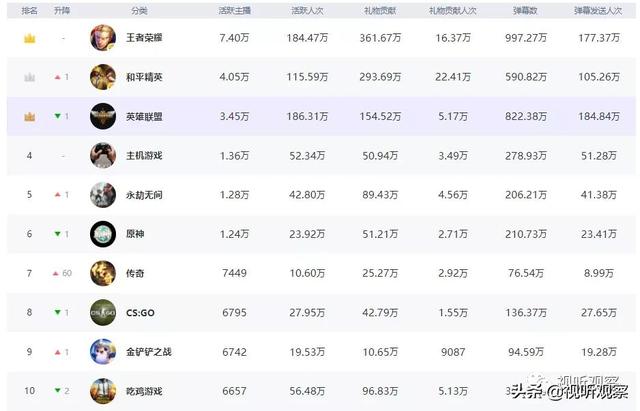The width and height of the screenshot is (640, 411).
Task: Click the 主机游戏 category avatar icon
Action: click(x=102, y=155)
